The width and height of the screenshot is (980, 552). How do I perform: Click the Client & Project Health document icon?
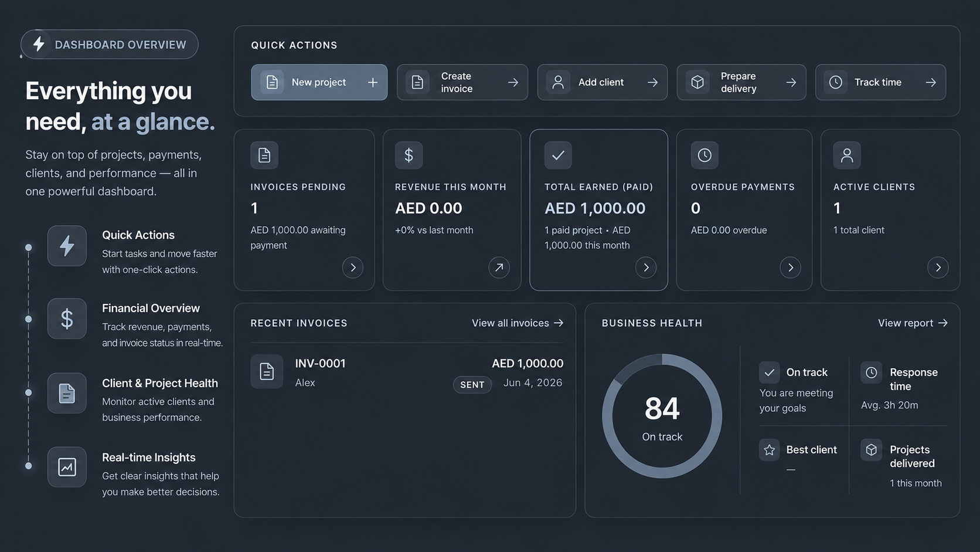point(67,393)
